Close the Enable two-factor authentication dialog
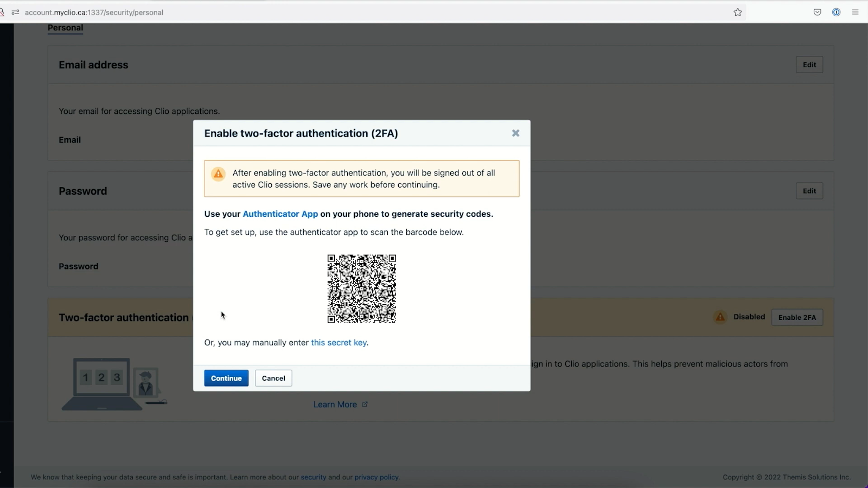The height and width of the screenshot is (488, 868). click(515, 133)
